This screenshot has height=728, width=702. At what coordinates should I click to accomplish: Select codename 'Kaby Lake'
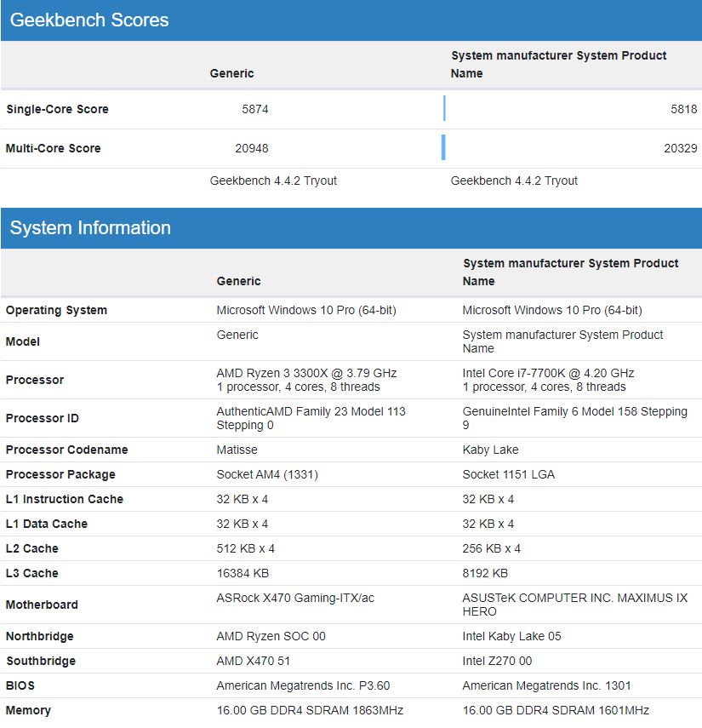tap(490, 450)
